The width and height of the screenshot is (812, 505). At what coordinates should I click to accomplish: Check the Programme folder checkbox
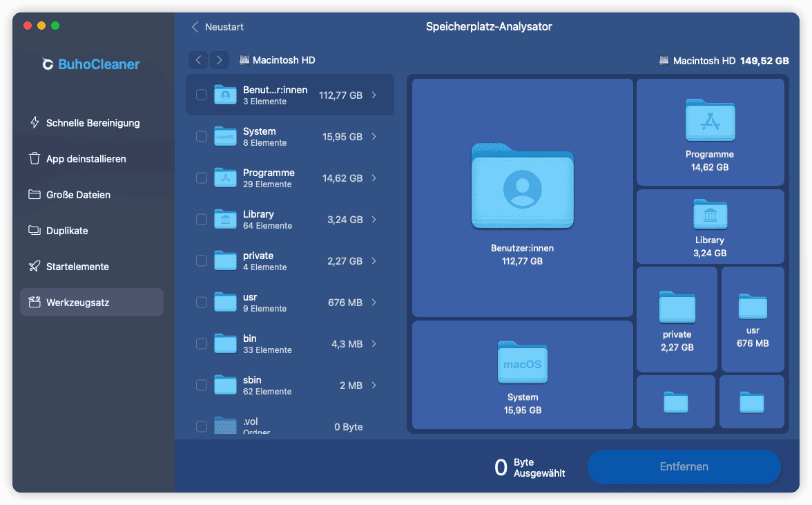click(202, 178)
